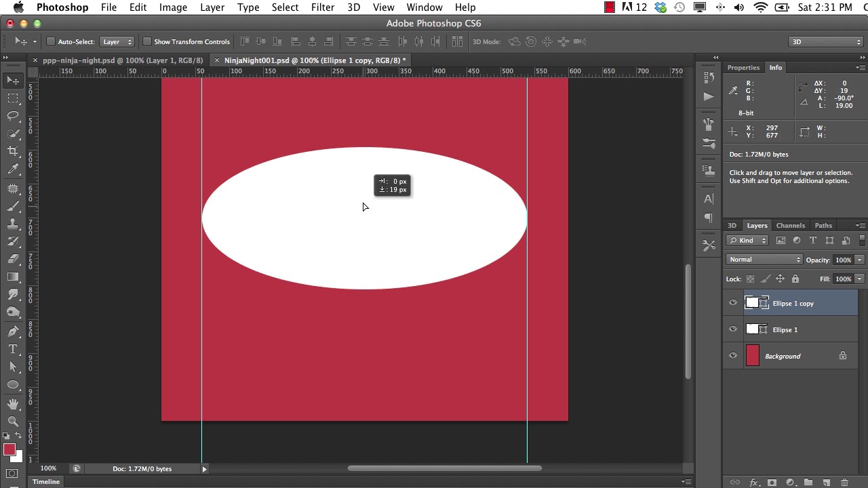Pick the Eyedropper tool
The height and width of the screenshot is (488, 868).
[13, 169]
